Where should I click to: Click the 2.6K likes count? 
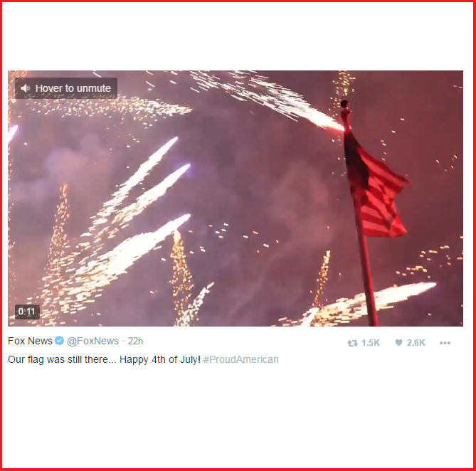coord(416,343)
